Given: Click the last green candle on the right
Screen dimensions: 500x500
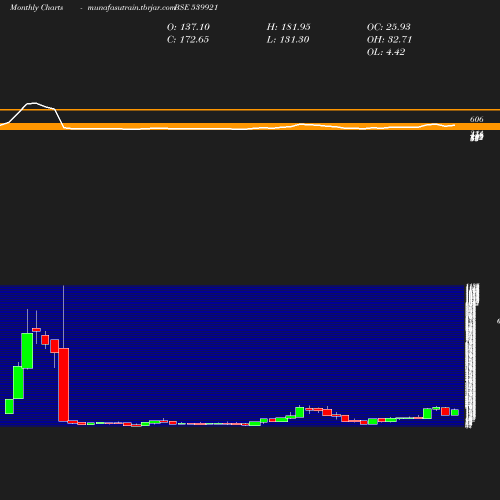Looking at the screenshot, I should point(455,413).
